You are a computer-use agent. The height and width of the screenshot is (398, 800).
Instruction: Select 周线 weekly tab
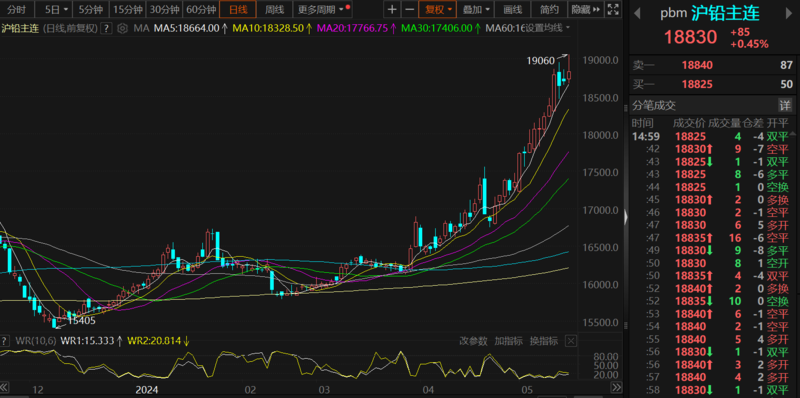[274, 9]
